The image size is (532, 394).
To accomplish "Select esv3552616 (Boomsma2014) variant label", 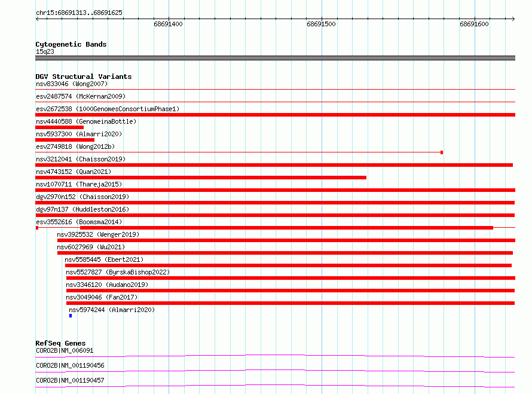I will coord(79,222).
